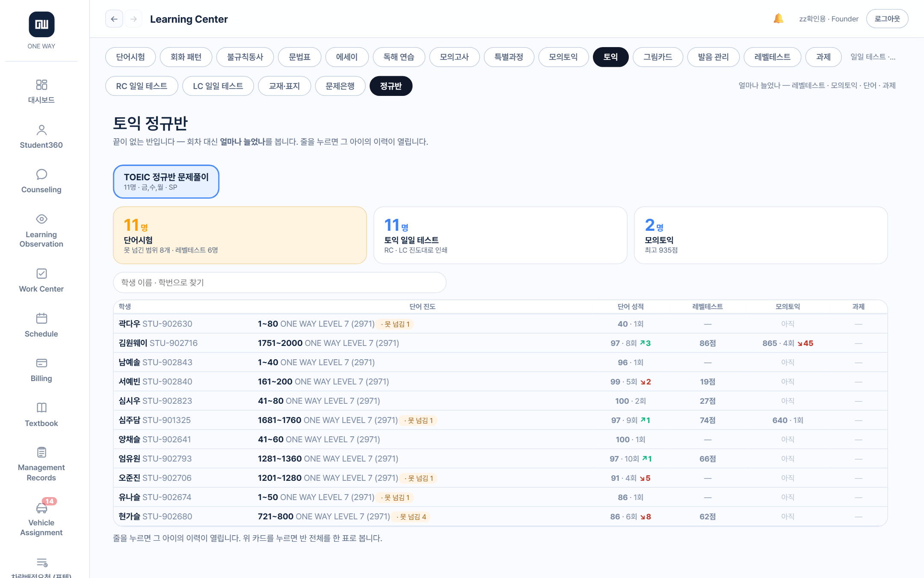Open 곽다우 STU-902630 student row
This screenshot has width=924, height=578.
click(x=500, y=324)
